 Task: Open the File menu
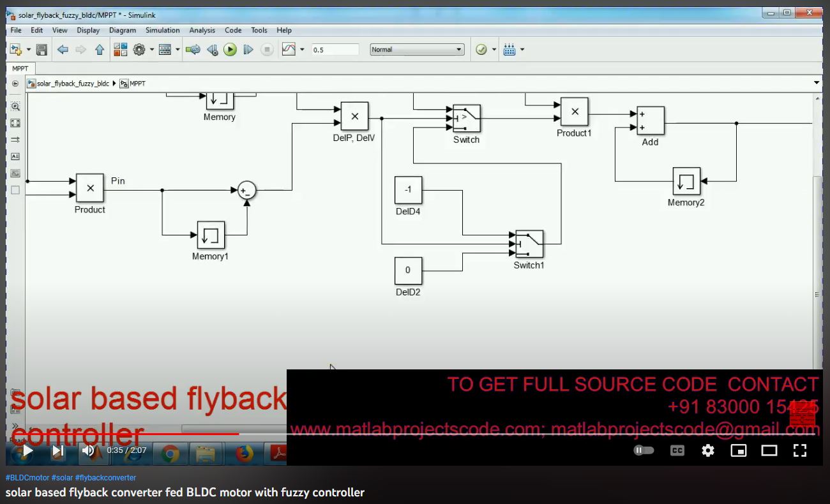click(16, 30)
